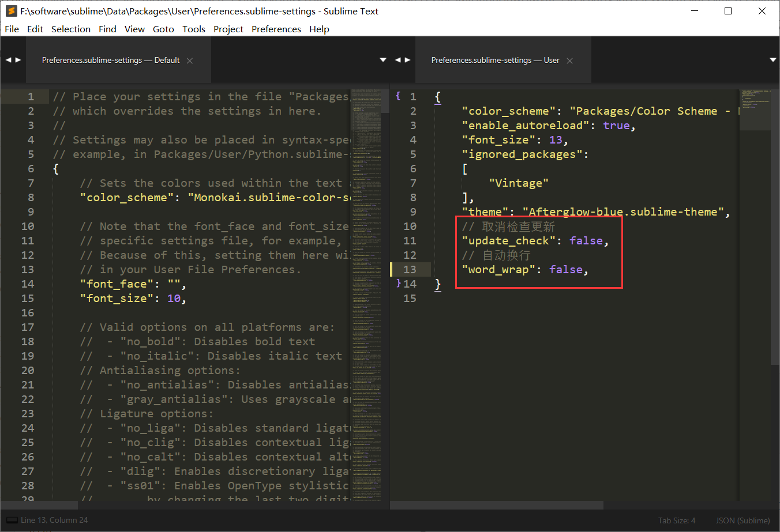Click the left pane vertical scrollbar

point(385,101)
